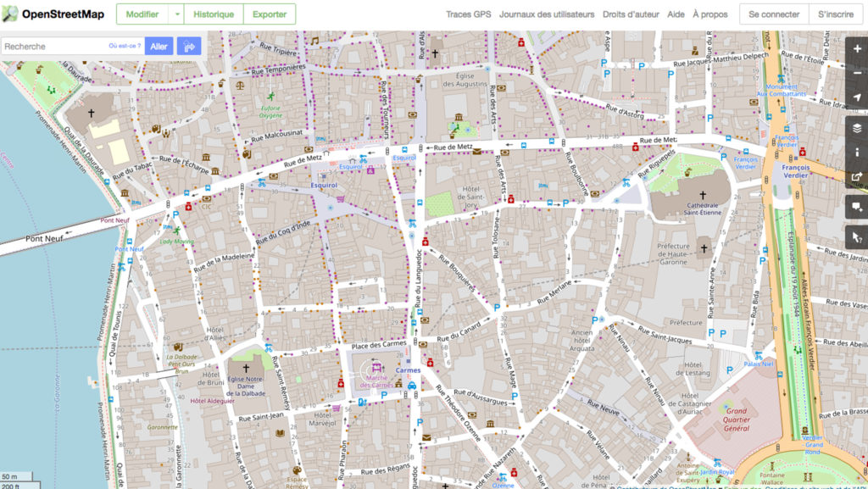
Task: Click the cross icon at Préfecture de Haute-Garonne
Action: [x=704, y=249]
